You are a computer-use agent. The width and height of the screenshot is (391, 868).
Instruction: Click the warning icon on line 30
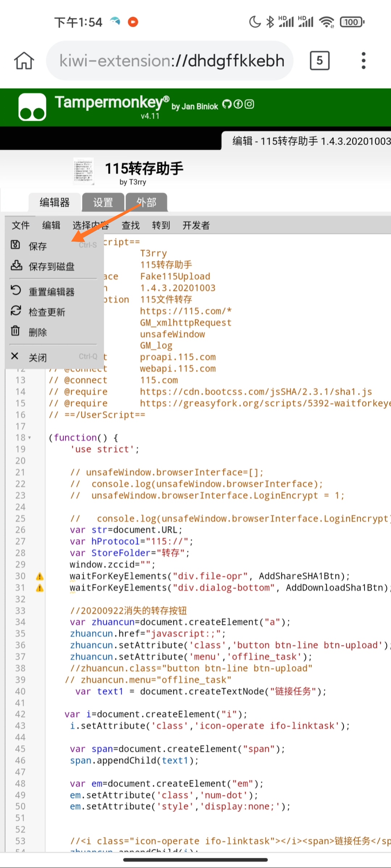point(40,576)
